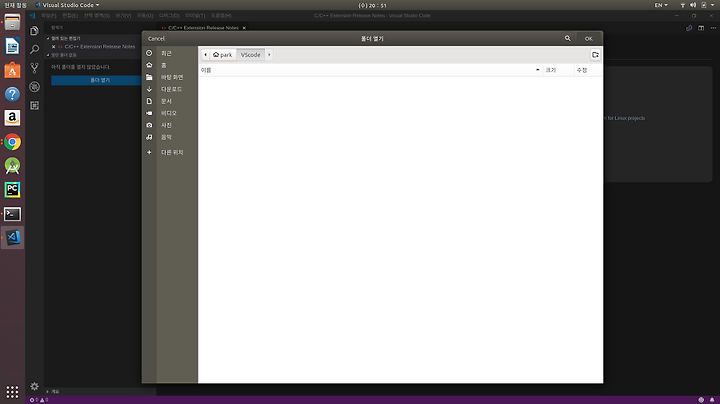Click errors and warnings status bar entry
Screen dimensions: 720x404
(x=39, y=400)
